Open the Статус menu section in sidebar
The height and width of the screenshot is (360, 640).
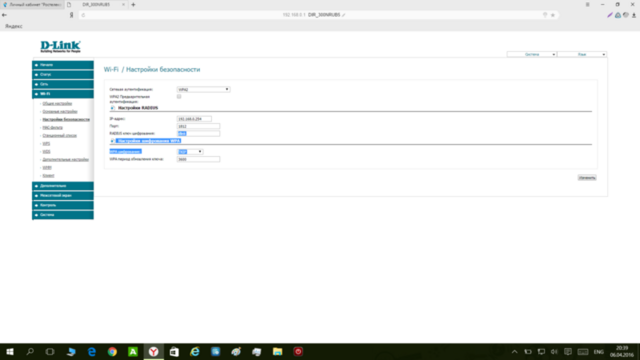tap(63, 75)
